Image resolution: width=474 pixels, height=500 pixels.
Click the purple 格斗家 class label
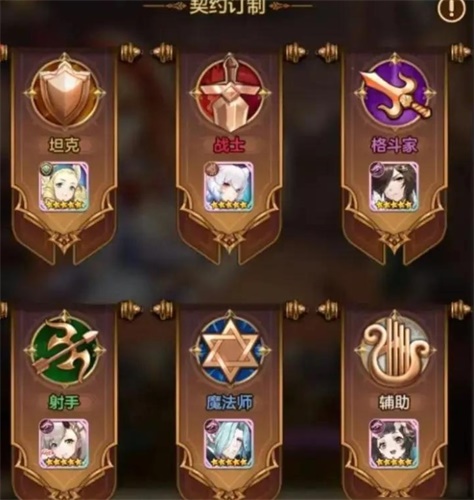[x=394, y=146]
